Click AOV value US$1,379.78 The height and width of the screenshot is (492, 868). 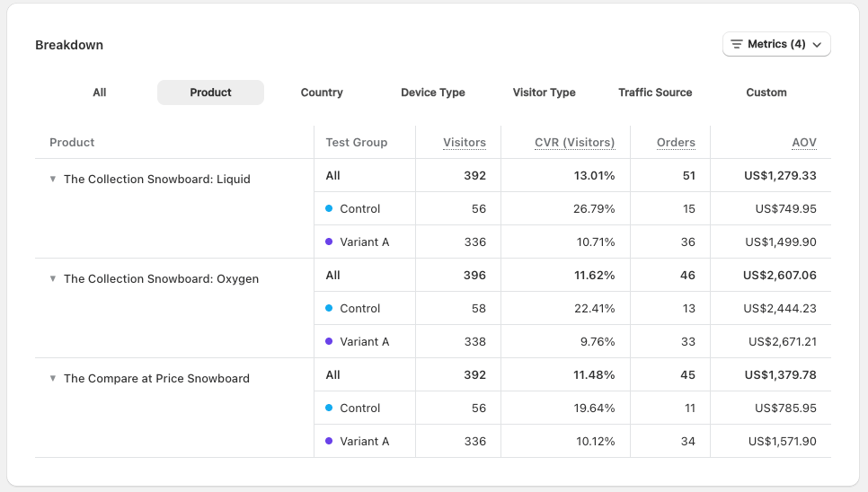point(781,374)
